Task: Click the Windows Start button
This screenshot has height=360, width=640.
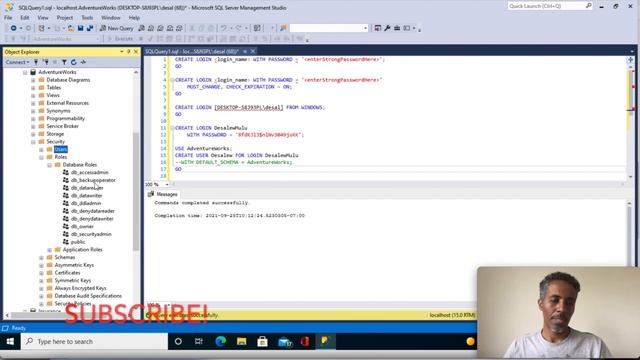Action: click(x=10, y=342)
